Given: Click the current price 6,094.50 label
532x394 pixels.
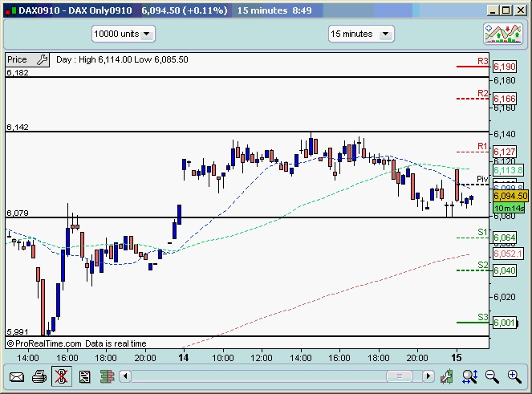Looking at the screenshot, I should coord(510,196).
